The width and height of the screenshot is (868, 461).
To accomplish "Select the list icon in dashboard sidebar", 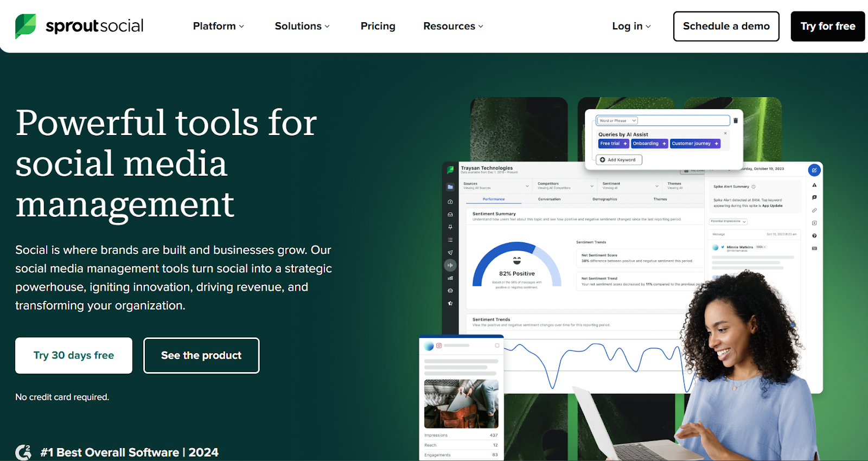I will click(x=450, y=240).
